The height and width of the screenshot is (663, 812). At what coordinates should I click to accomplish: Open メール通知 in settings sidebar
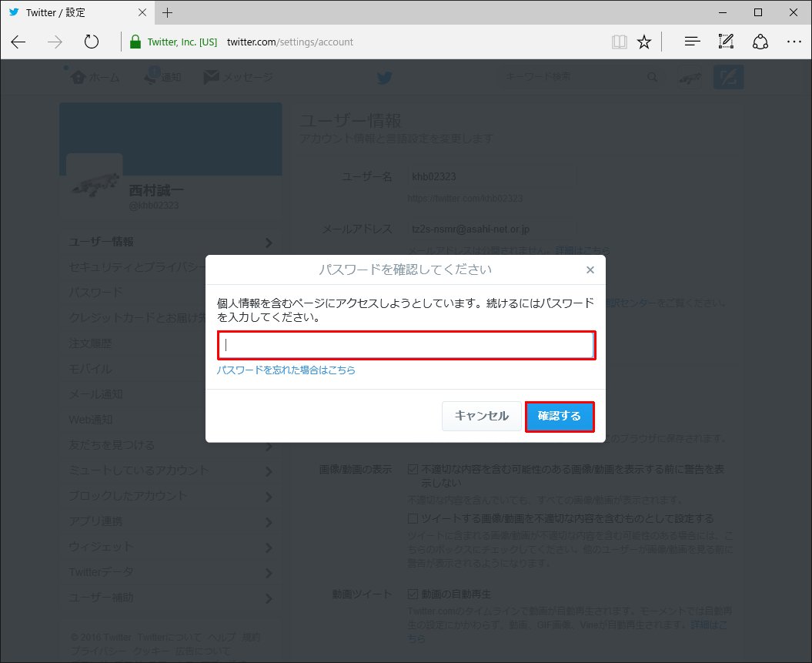[x=95, y=394]
